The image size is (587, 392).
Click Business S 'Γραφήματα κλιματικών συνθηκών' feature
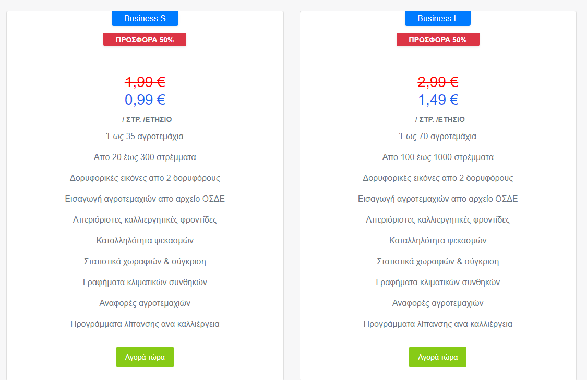tap(145, 283)
